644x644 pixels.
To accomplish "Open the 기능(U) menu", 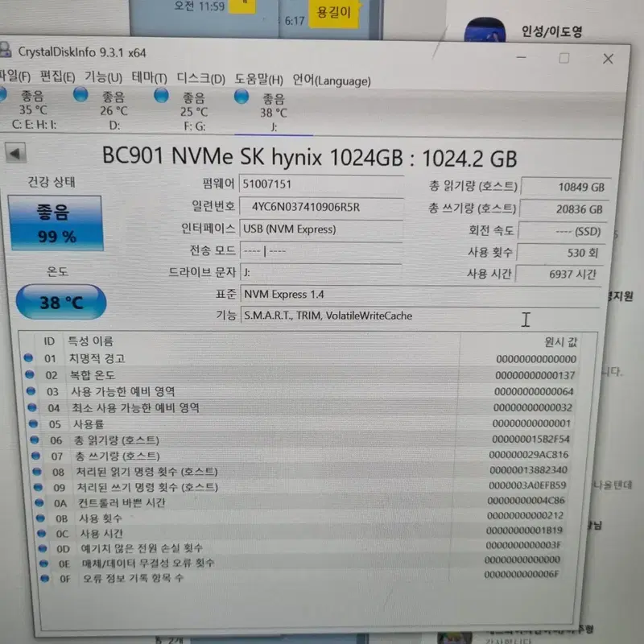I will point(103,77).
